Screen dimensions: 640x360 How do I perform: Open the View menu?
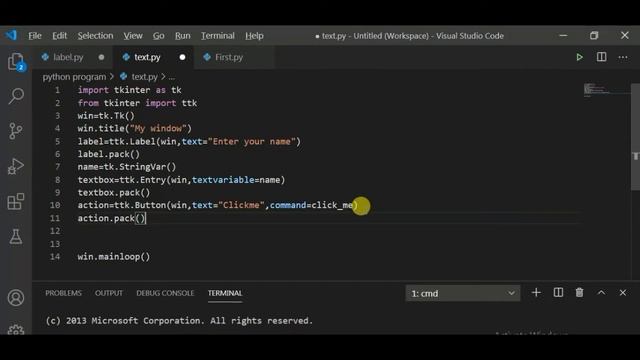tap(133, 36)
